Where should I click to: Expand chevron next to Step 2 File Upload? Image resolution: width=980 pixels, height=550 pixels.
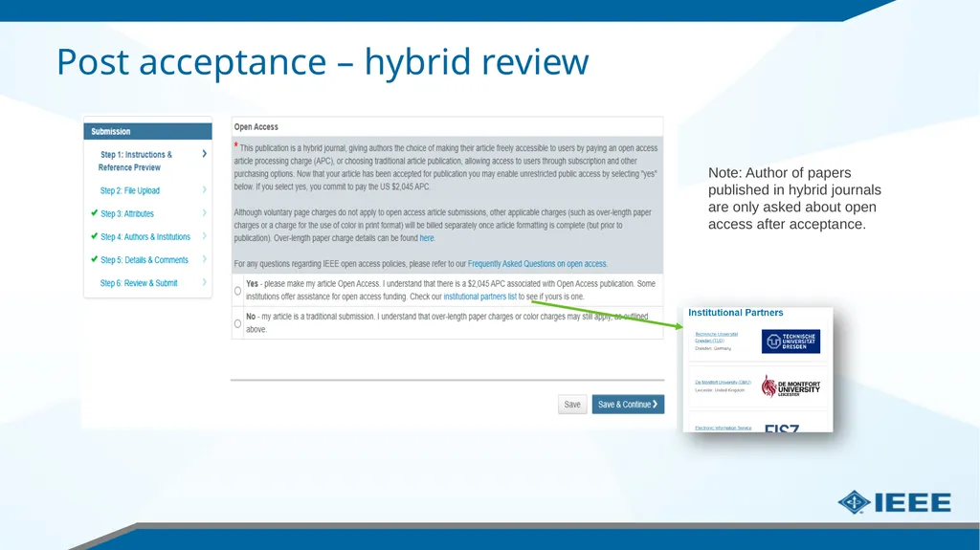pos(205,190)
